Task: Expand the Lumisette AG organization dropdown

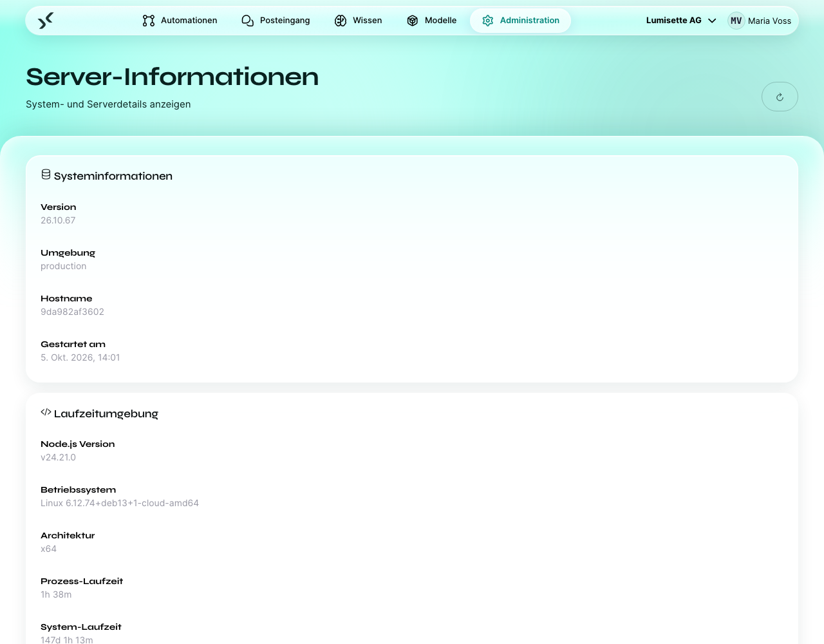Action: [x=681, y=21]
